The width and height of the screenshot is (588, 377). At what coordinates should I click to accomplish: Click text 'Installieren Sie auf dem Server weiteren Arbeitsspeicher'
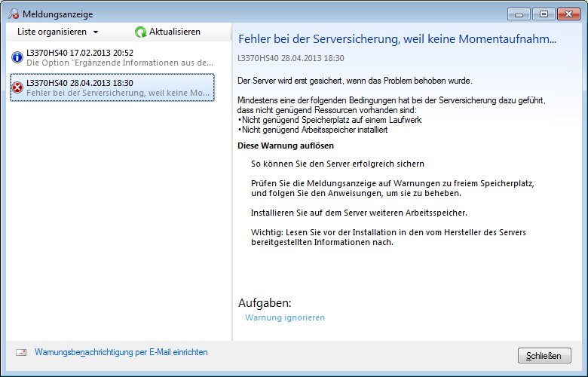[x=358, y=213]
